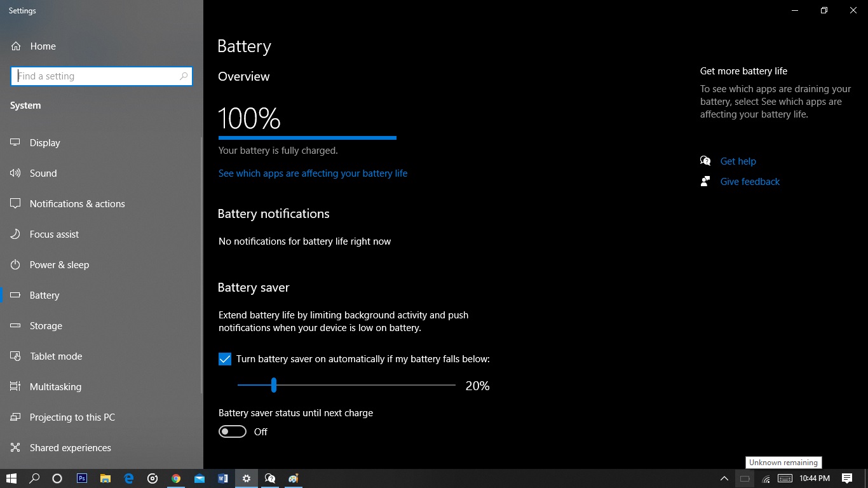Open the Shared experiences icon
Viewport: 868px width, 488px height.
pyautogui.click(x=15, y=448)
